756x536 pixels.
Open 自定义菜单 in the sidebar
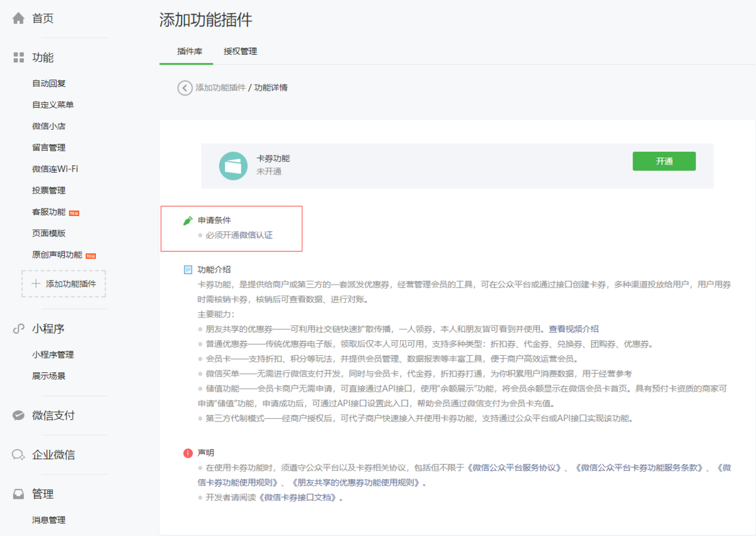pos(53,105)
